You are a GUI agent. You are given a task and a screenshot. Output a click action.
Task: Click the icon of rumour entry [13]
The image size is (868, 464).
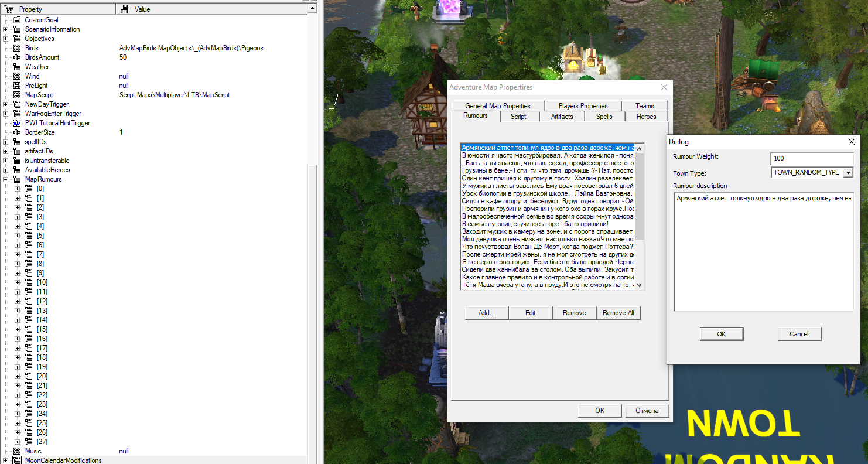pos(29,311)
